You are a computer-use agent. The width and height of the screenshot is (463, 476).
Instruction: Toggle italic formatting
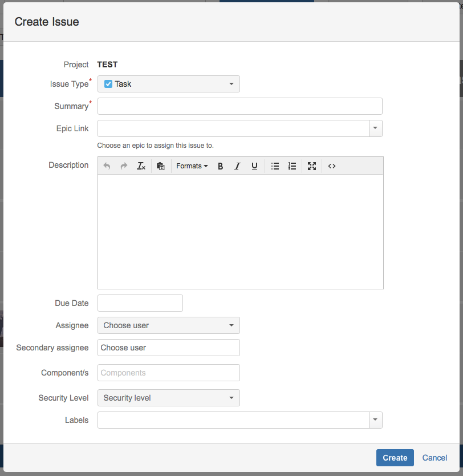(x=237, y=166)
